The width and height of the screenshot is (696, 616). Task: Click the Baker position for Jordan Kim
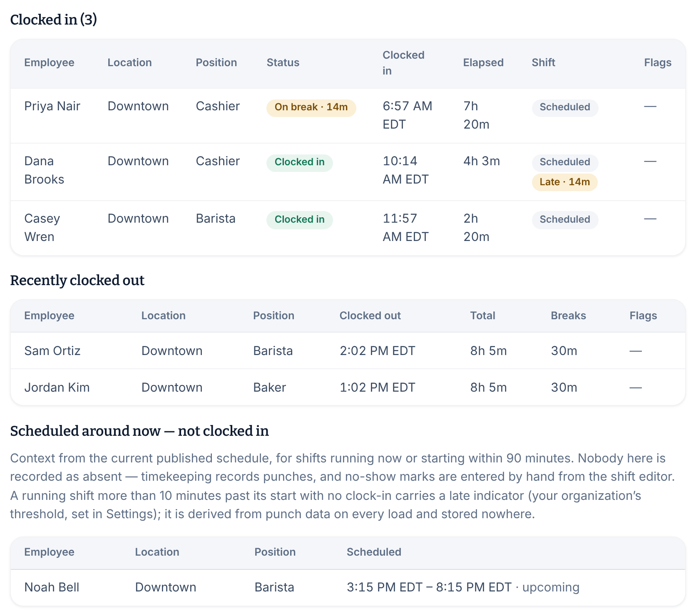[270, 387]
